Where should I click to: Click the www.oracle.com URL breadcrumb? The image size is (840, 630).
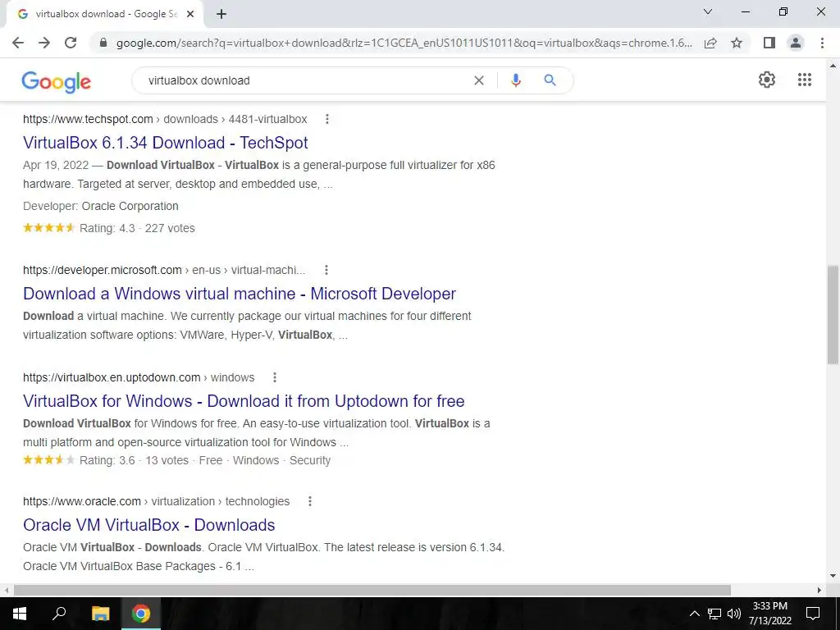[x=157, y=501]
